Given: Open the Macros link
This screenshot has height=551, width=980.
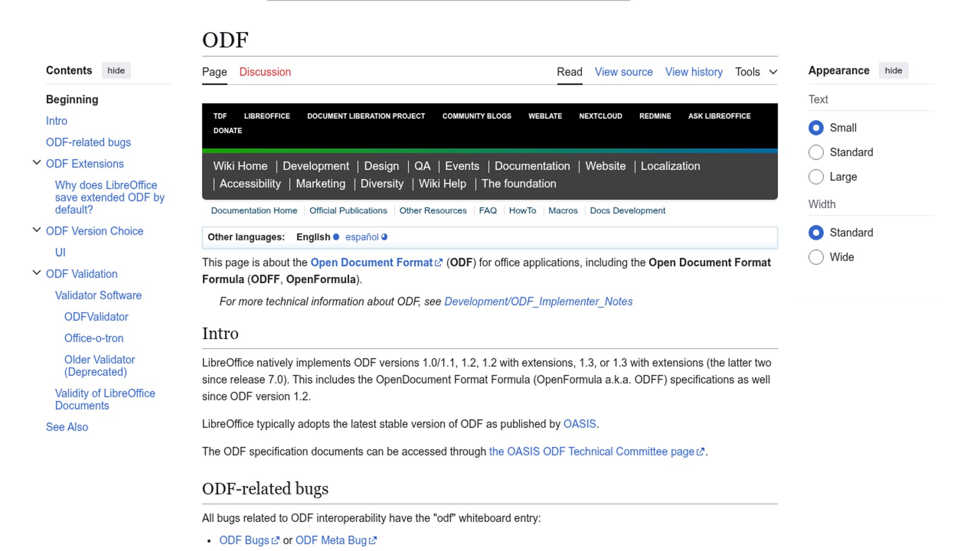Looking at the screenshot, I should pos(563,211).
